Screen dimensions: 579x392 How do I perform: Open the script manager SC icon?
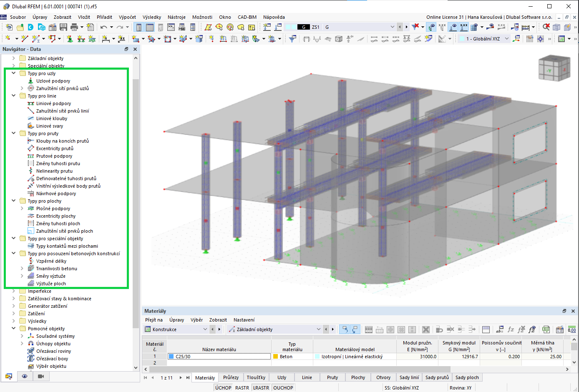tap(182, 27)
